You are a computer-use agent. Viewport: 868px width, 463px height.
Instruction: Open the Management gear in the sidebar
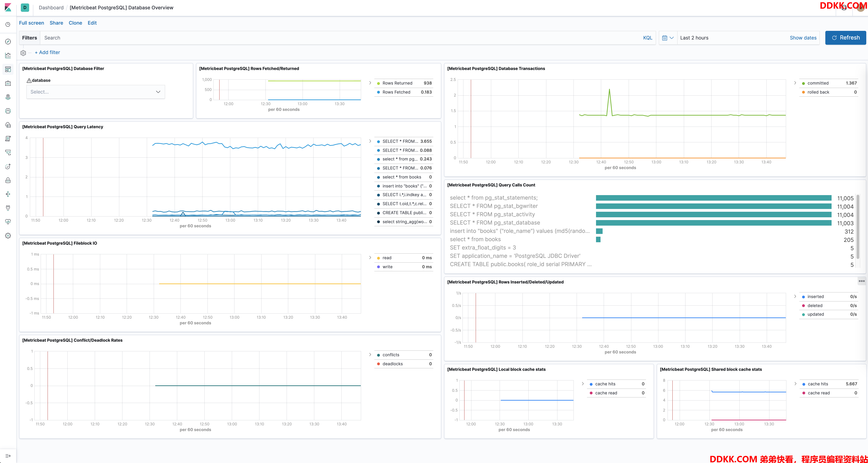(8, 236)
